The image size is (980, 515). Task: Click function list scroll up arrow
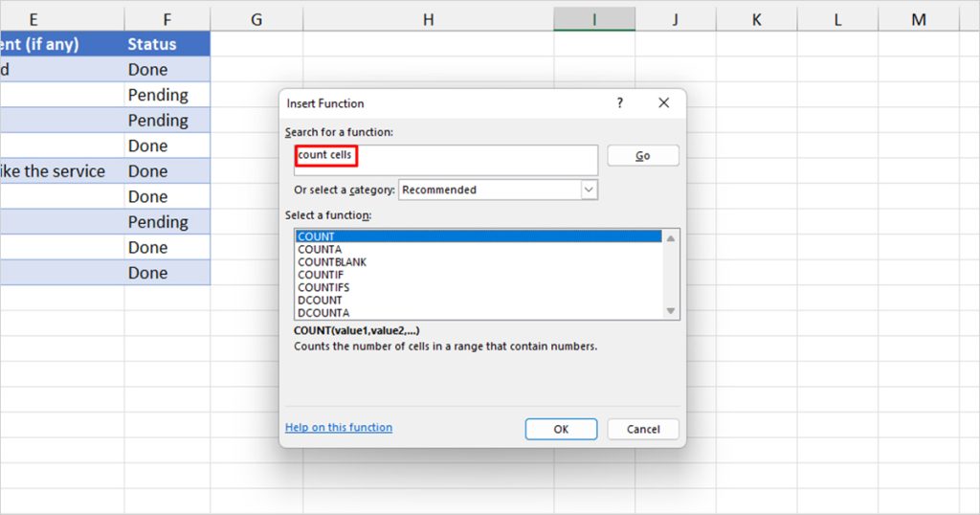click(x=671, y=238)
